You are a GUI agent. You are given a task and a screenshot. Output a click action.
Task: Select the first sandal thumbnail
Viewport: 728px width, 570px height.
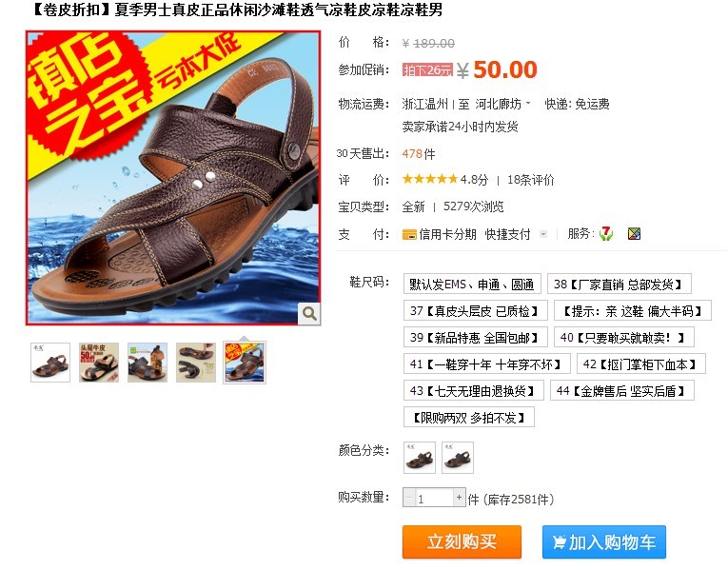[x=50, y=363]
